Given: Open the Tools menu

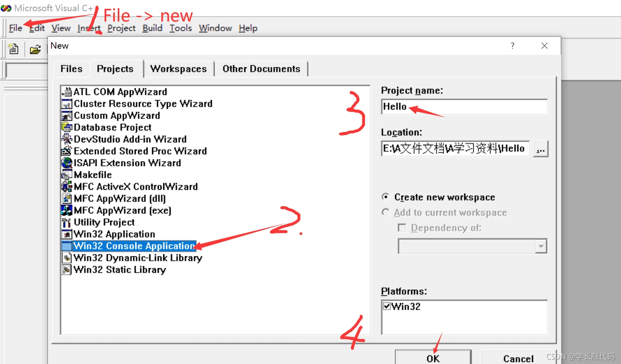Looking at the screenshot, I should point(181,28).
